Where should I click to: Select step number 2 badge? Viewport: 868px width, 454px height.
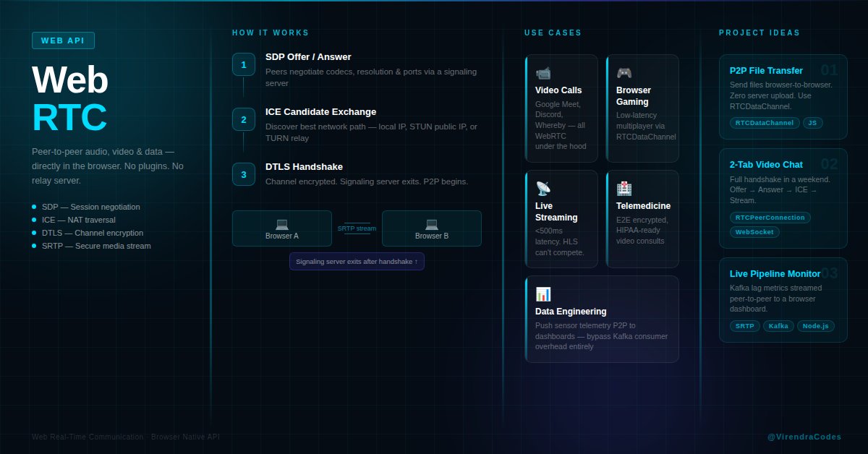tap(244, 119)
